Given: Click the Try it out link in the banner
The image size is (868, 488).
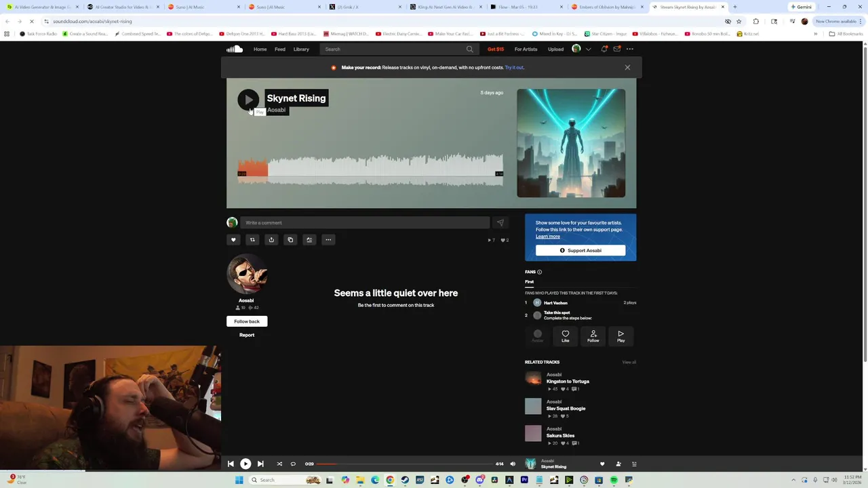Looking at the screenshot, I should coord(514,67).
